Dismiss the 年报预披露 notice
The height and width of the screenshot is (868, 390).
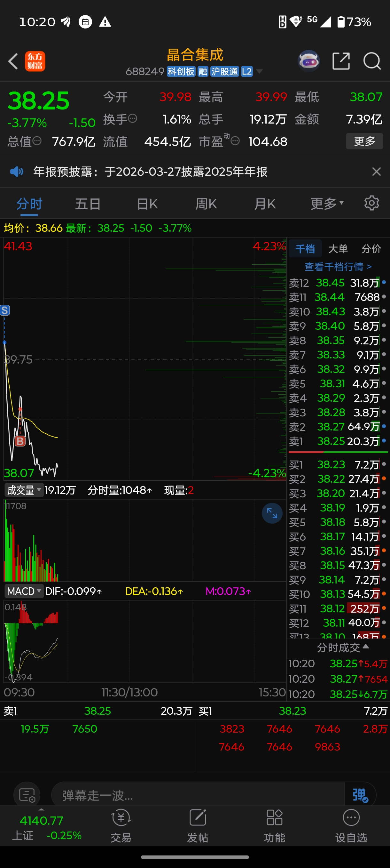click(x=377, y=172)
